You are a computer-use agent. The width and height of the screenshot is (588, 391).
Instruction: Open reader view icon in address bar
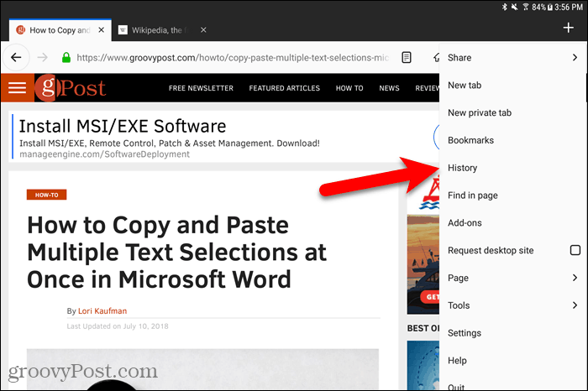(x=407, y=57)
